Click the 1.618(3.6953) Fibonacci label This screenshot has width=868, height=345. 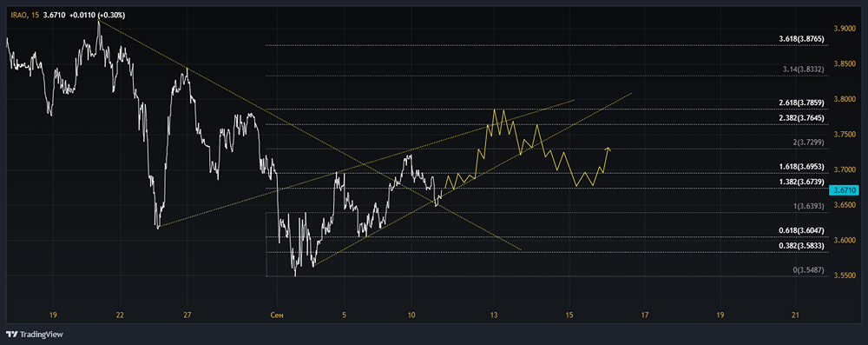point(801,166)
